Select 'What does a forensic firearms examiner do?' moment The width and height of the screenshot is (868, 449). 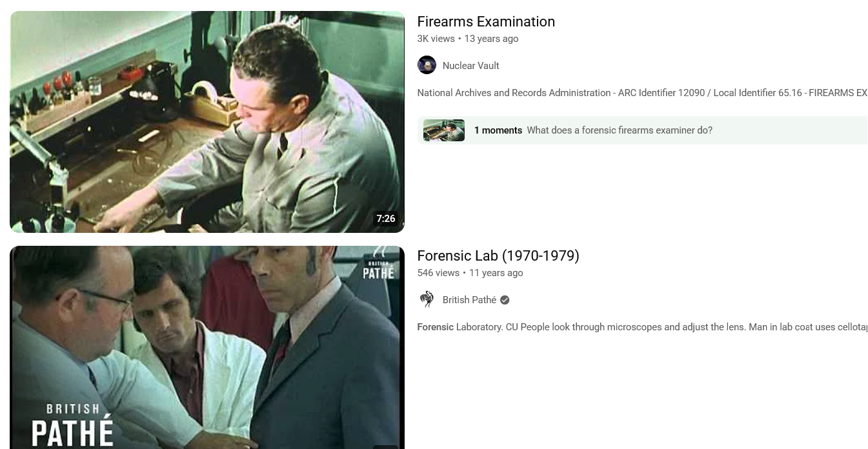point(620,130)
